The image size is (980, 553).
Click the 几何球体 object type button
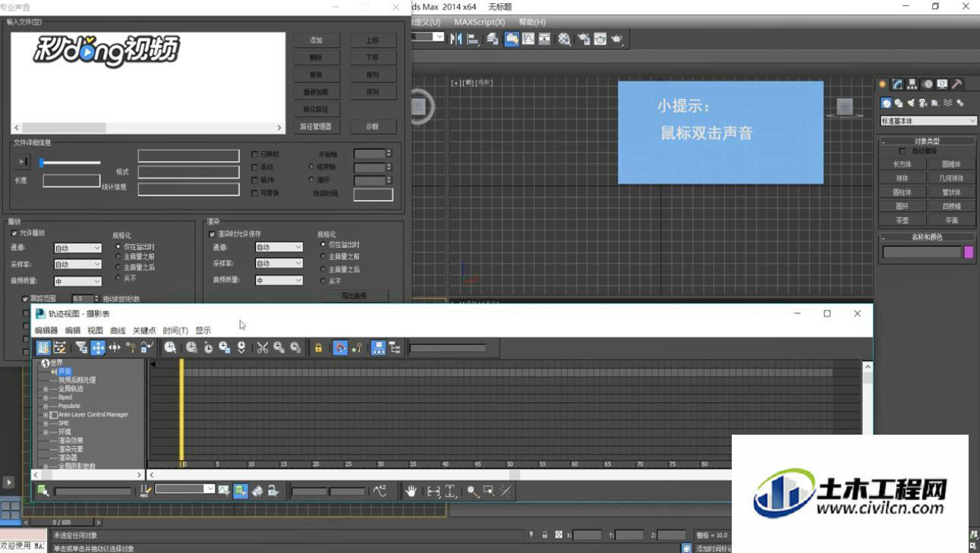click(951, 178)
